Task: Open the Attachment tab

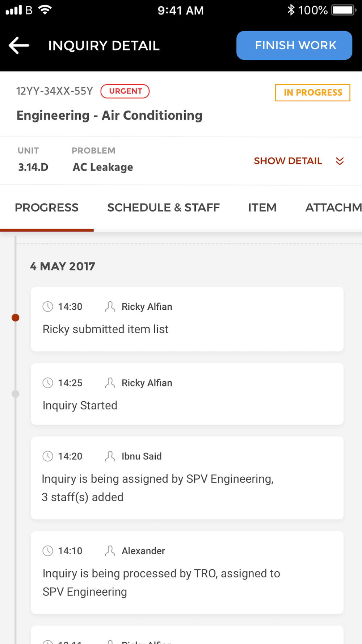Action: point(333,208)
